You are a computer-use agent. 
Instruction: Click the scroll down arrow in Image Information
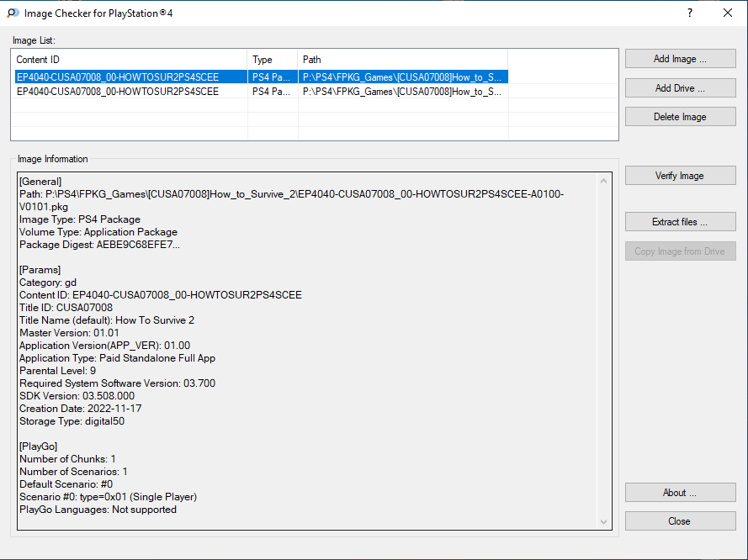coord(603,522)
